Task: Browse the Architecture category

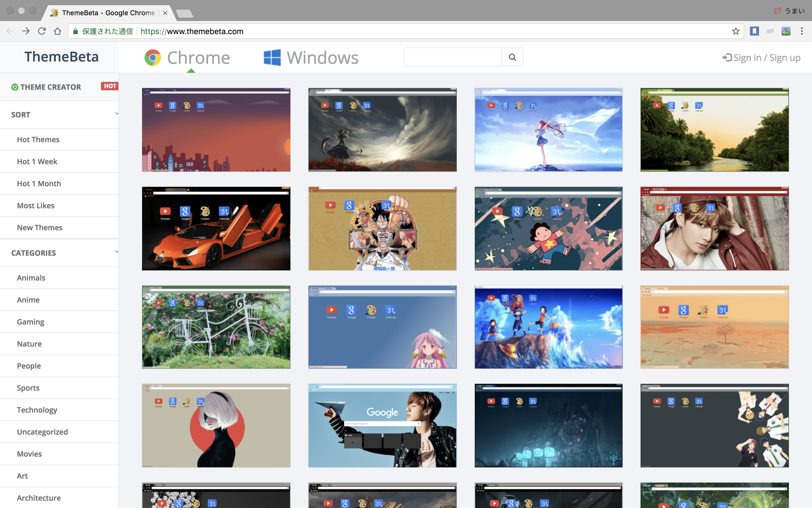Action: 39,498
